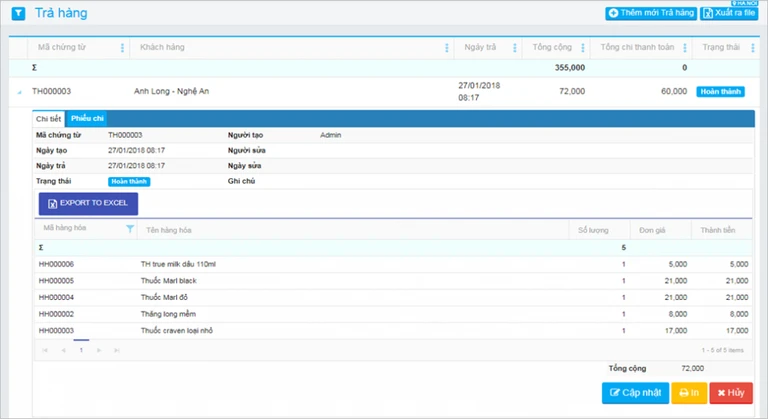Click product Thuốc Marl đỏ
The image size is (768, 419).
click(164, 297)
